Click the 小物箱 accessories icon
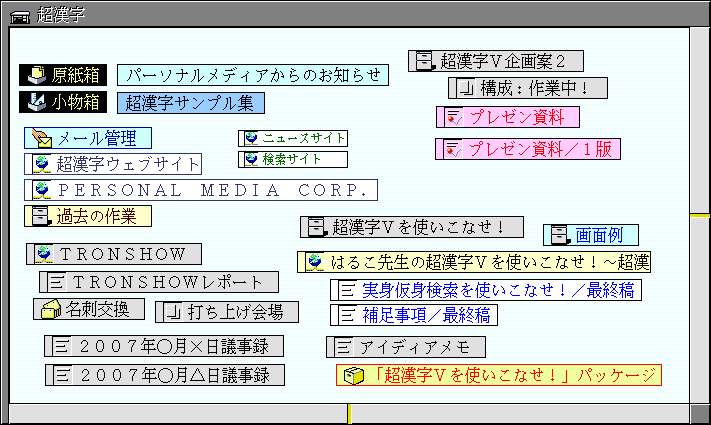The image size is (711, 425). [x=35, y=102]
